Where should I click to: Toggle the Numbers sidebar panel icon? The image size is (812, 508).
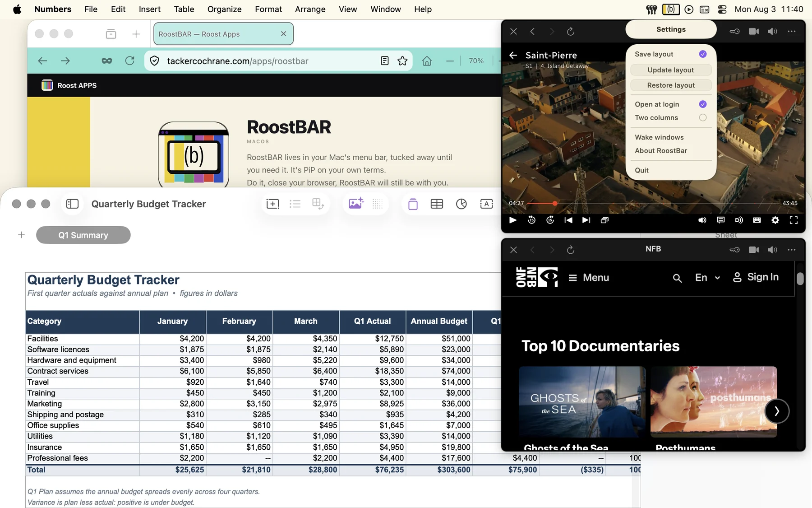72,204
